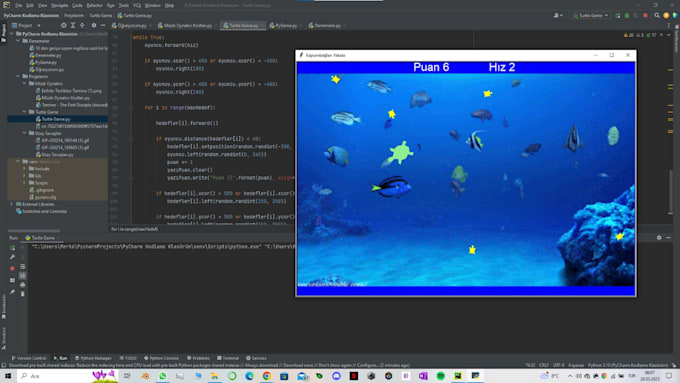The height and width of the screenshot is (383, 680).
Task: Collapse the Müzik Oynatıcı folder
Action: pyautogui.click(x=25, y=83)
